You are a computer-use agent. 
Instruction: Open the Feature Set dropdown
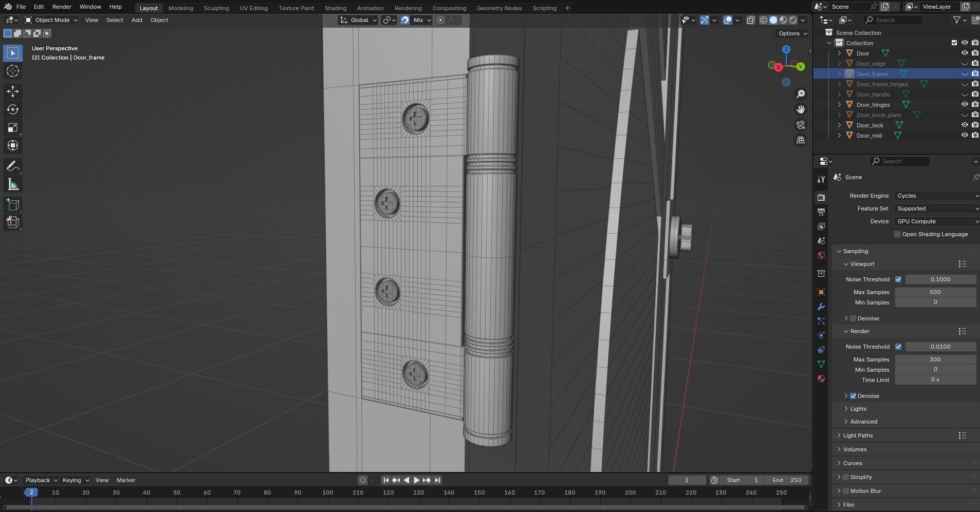pos(937,208)
